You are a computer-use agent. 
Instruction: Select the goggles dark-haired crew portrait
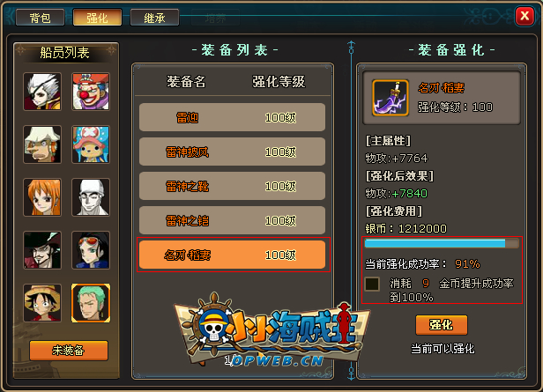coord(91,250)
